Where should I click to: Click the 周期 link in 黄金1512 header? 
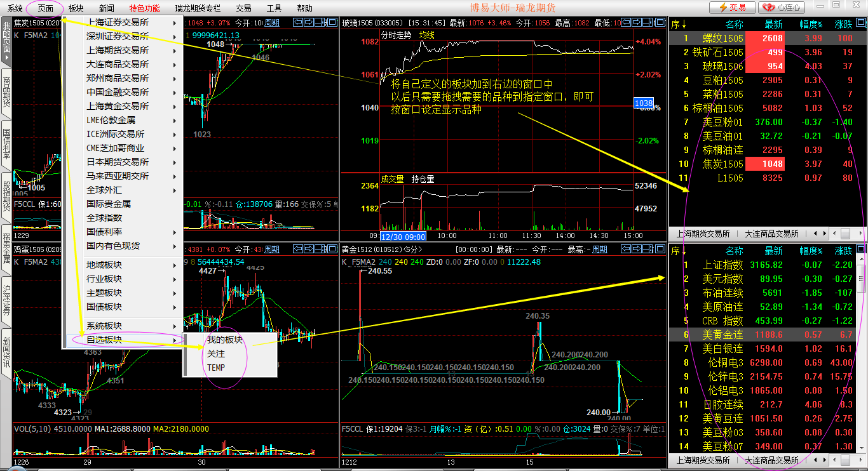[x=600, y=249]
